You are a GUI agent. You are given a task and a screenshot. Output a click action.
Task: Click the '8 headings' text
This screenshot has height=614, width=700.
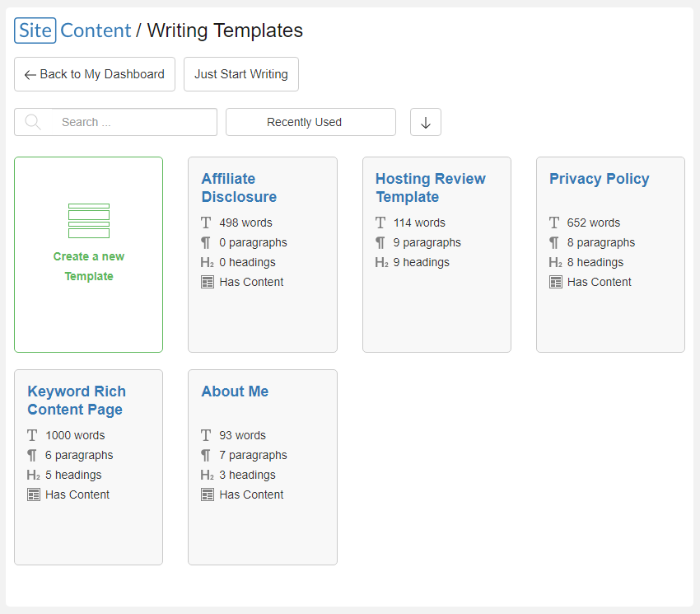[x=595, y=262]
